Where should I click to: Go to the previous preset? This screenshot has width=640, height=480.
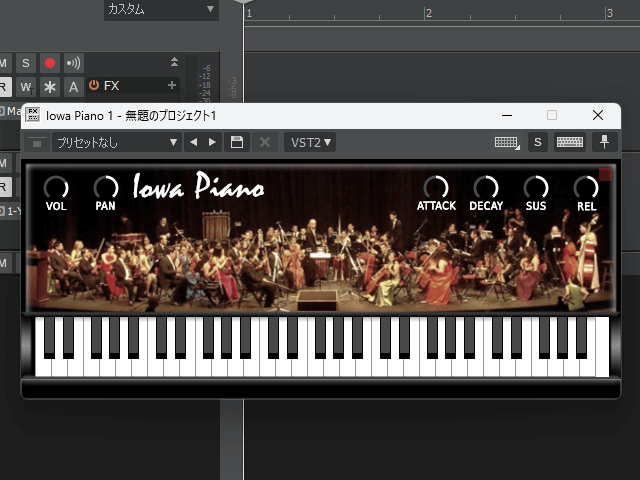coord(194,142)
